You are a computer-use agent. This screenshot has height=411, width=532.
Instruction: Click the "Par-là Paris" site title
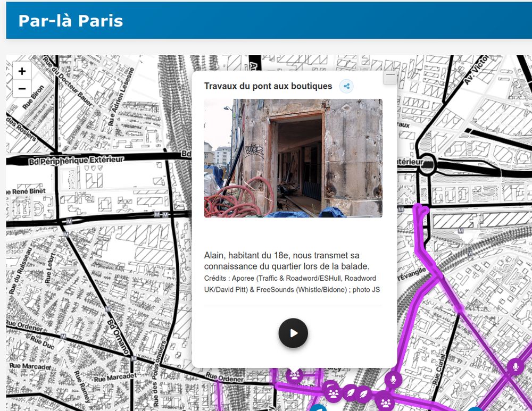[x=70, y=22]
